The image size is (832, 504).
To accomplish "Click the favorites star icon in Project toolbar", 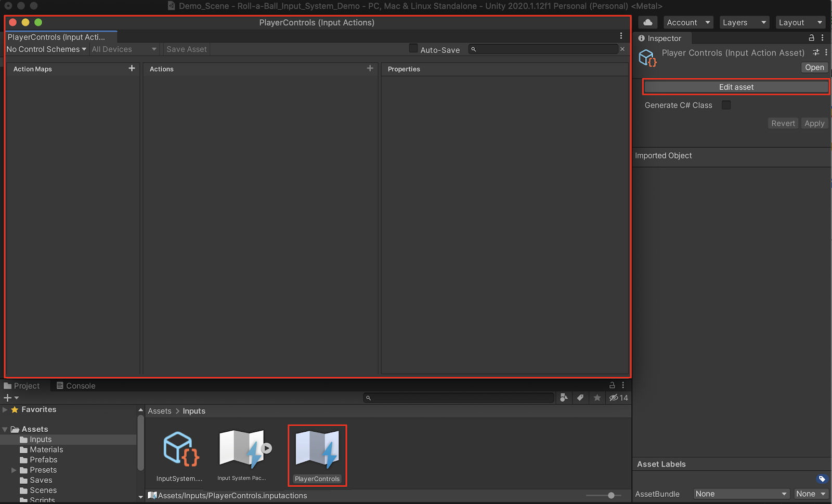I will coord(597,398).
